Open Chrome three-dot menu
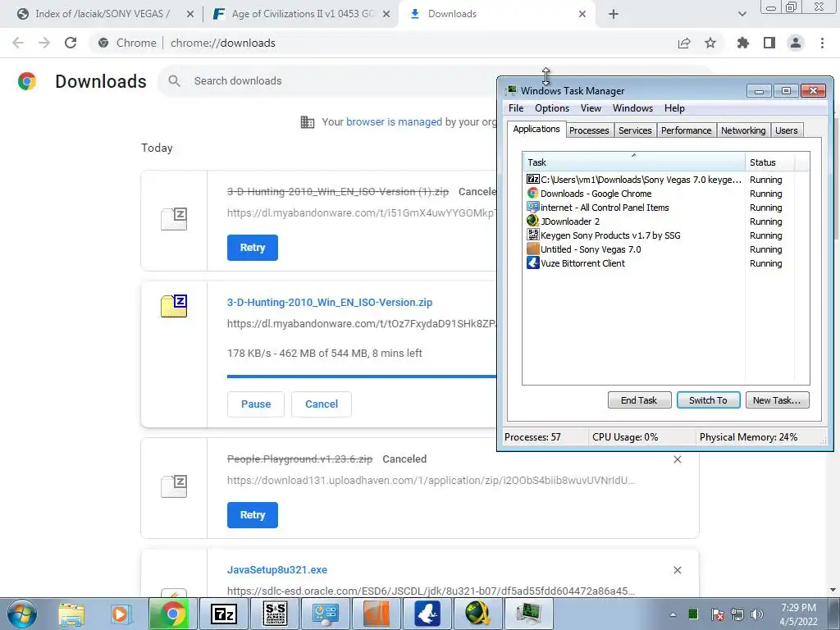The height and width of the screenshot is (630, 840). [822, 43]
